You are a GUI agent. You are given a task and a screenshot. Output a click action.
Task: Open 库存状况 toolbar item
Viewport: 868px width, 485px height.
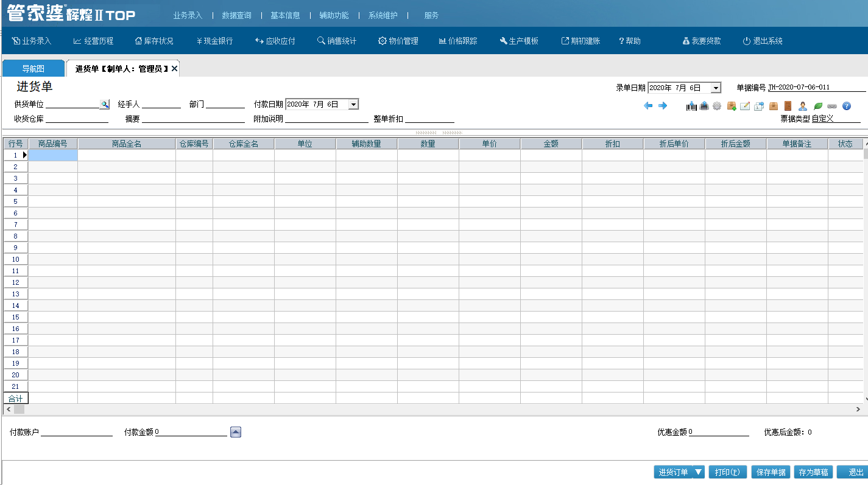153,41
